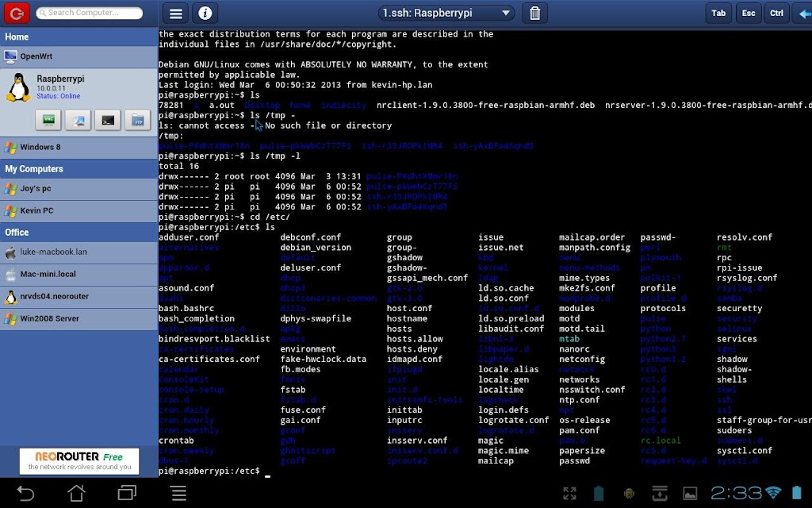The image size is (812, 508).
Task: Collapse the Office group header
Action: click(79, 233)
